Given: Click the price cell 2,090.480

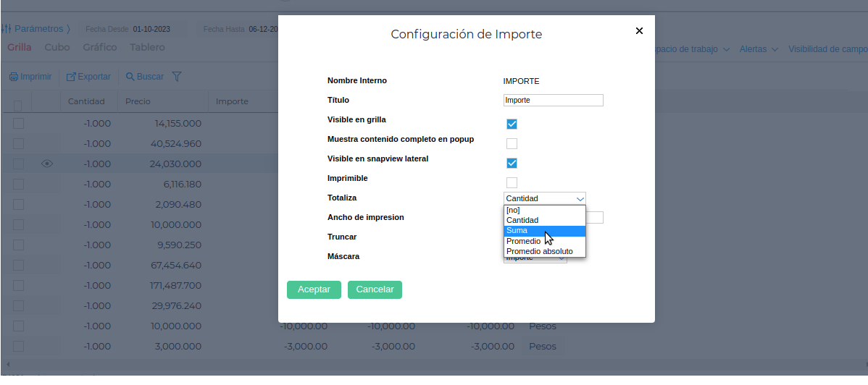Looking at the screenshot, I should click(178, 205).
